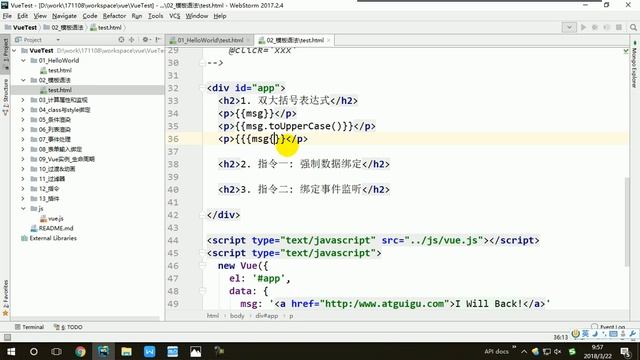Open the Navigate menu

click(64, 16)
